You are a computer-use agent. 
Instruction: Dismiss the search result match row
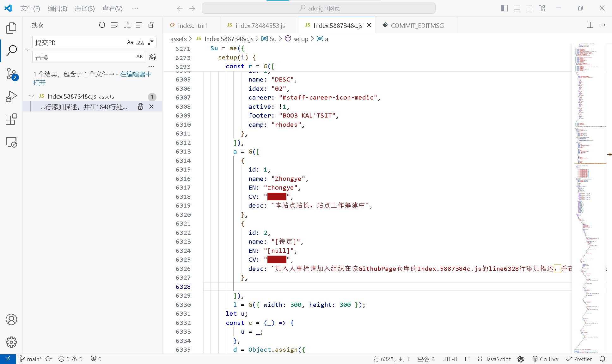(x=151, y=107)
